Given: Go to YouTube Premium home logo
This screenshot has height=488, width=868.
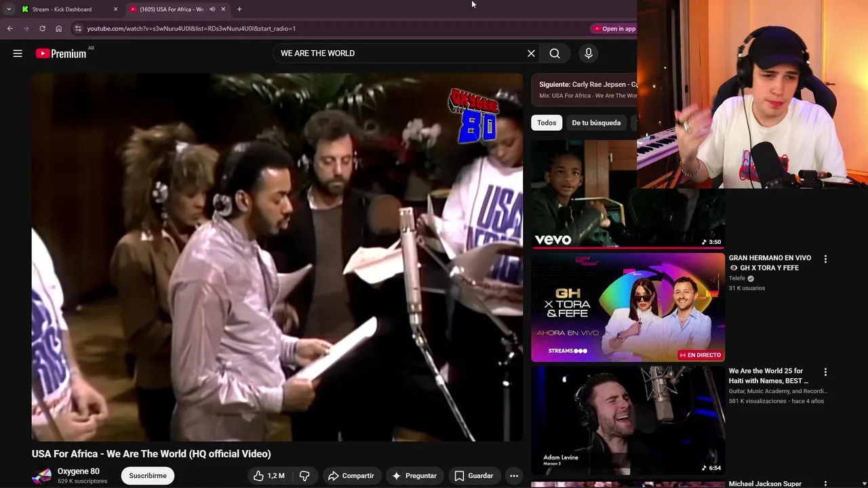Looking at the screenshot, I should pos(62,54).
